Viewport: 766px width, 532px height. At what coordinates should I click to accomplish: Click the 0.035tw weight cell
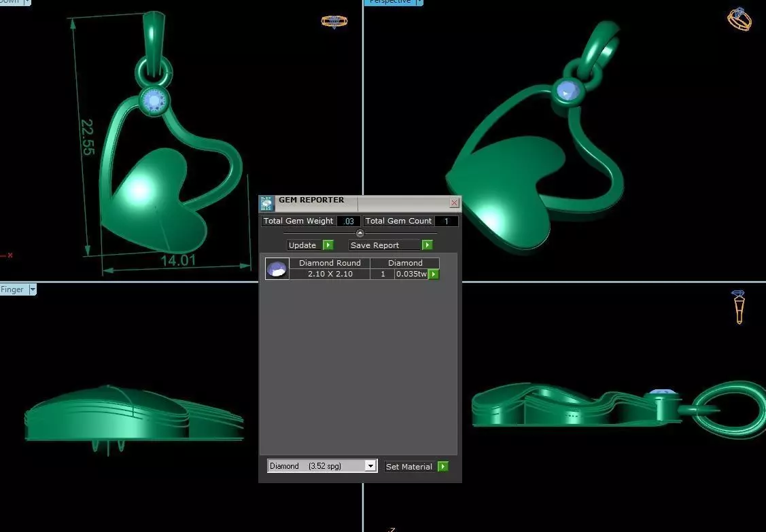pyautogui.click(x=411, y=274)
